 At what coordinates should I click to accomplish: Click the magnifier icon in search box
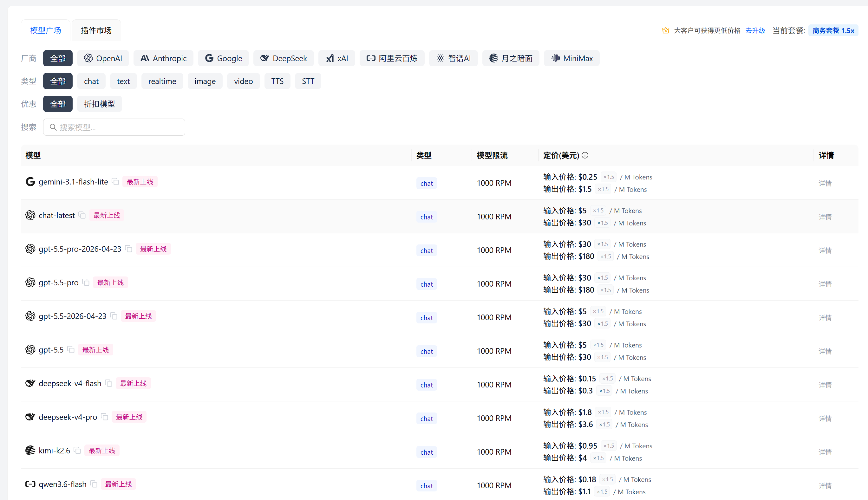click(x=53, y=127)
